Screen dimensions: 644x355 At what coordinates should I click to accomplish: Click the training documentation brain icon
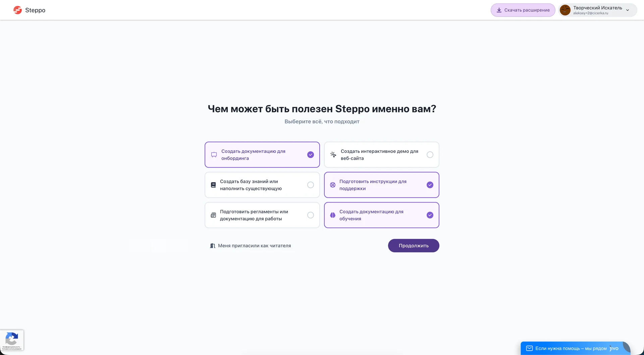pos(333,215)
